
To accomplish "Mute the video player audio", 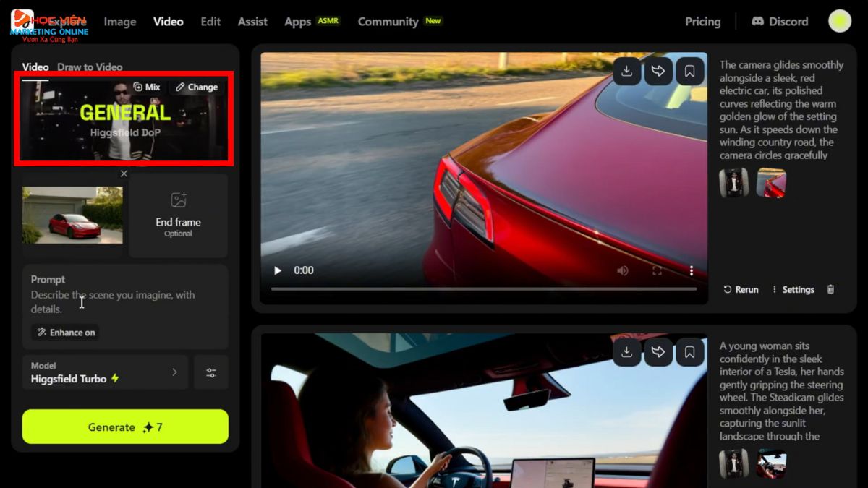I will 623,270.
